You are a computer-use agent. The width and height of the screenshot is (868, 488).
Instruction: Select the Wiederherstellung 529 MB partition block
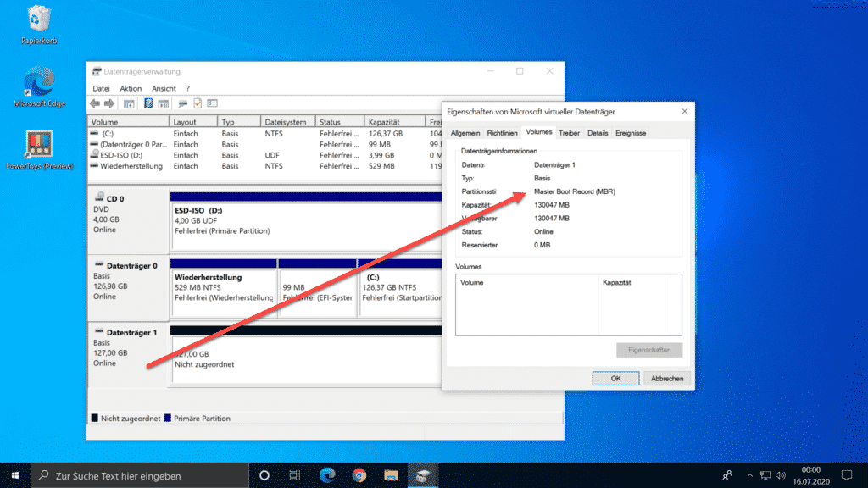(x=224, y=288)
